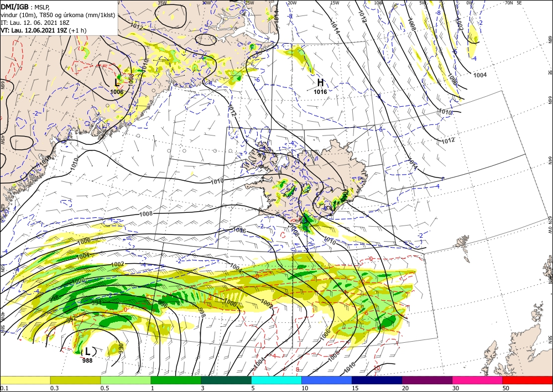Click the red 10 temperature contour label
Screen dimensions: 553x392
coord(376,368)
